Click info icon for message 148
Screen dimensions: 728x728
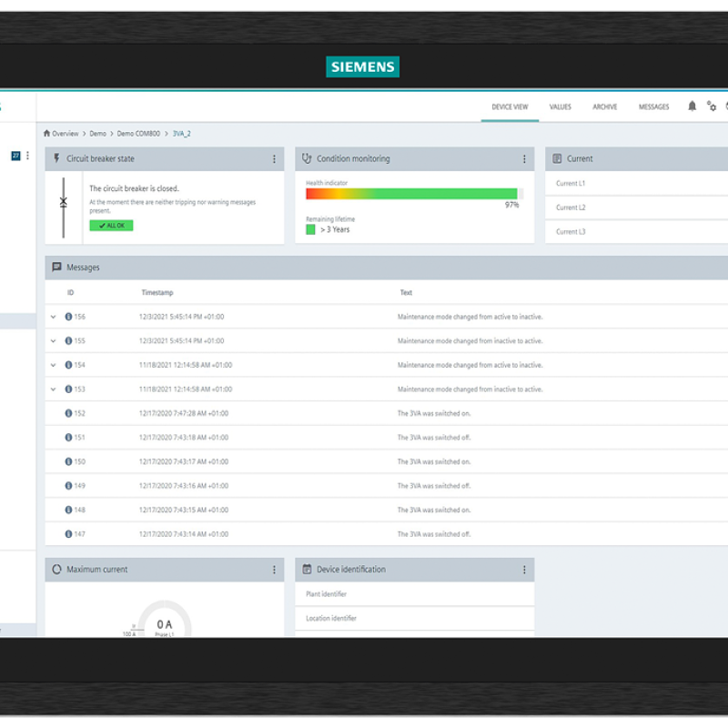pos(68,510)
